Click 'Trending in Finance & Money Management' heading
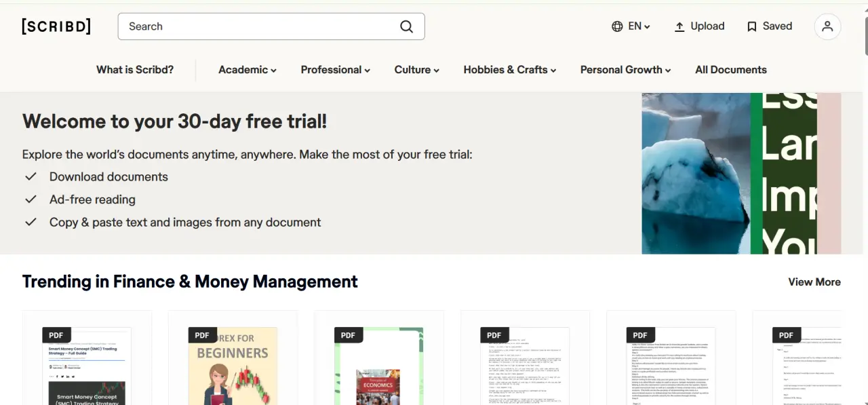This screenshot has width=868, height=405. click(x=190, y=282)
